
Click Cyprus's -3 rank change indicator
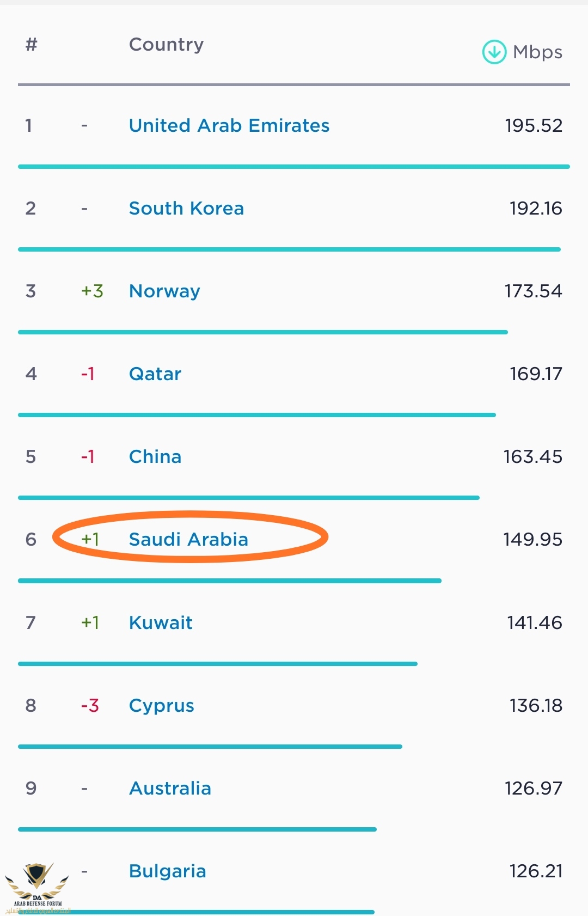pos(90,706)
